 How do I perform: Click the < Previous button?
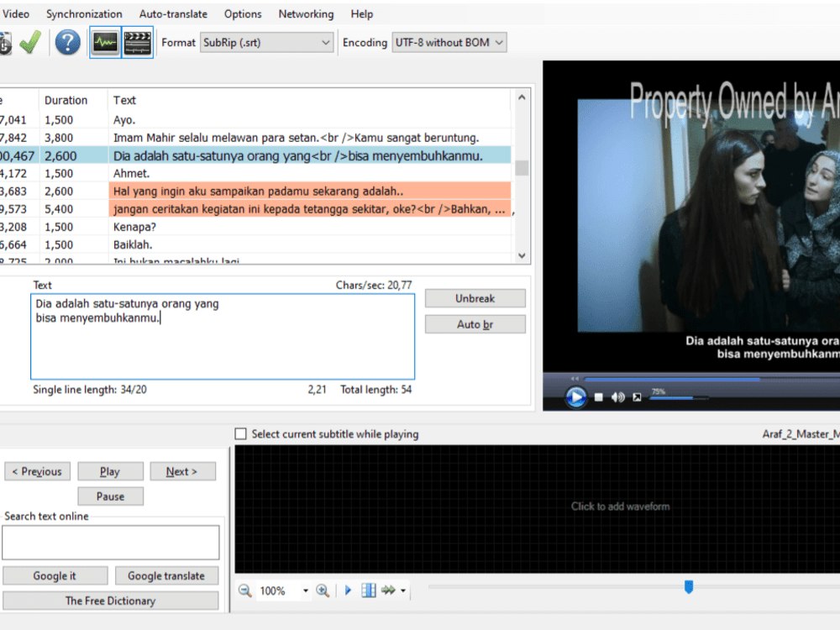(37, 471)
